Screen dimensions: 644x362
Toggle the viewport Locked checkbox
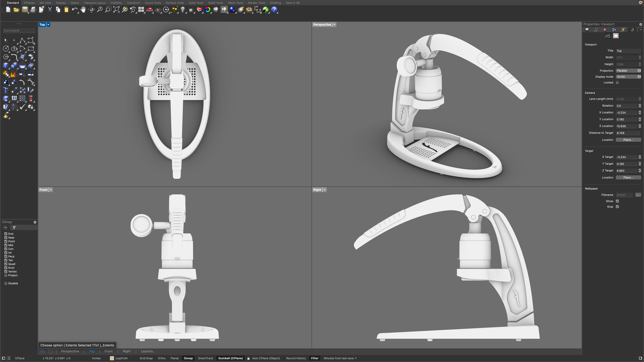click(617, 82)
